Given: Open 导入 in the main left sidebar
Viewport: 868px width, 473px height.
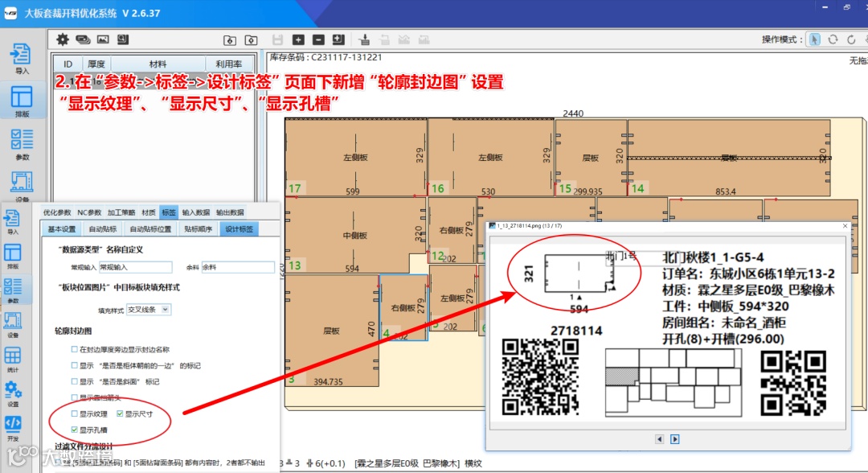Looking at the screenshot, I should [x=21, y=58].
